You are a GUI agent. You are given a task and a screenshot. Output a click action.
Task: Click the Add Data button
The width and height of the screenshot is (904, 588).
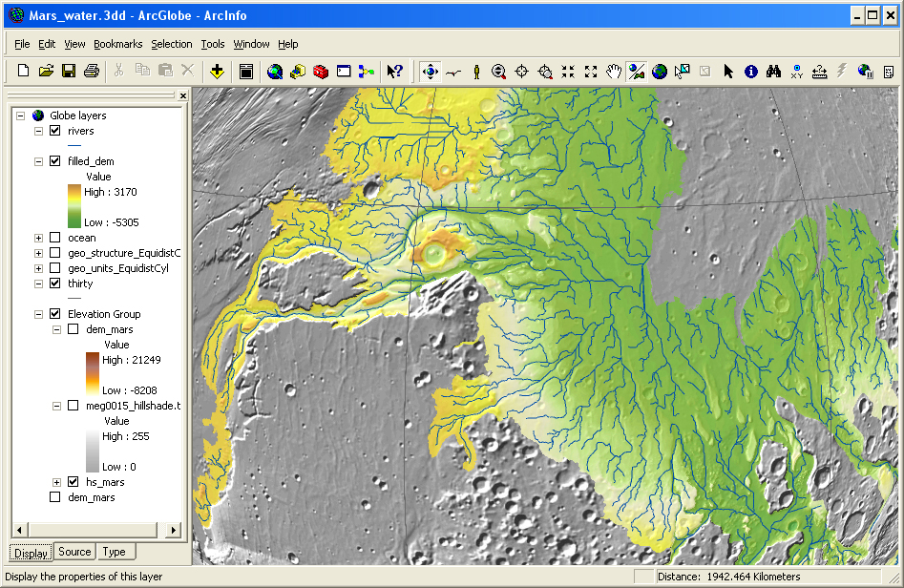click(217, 71)
